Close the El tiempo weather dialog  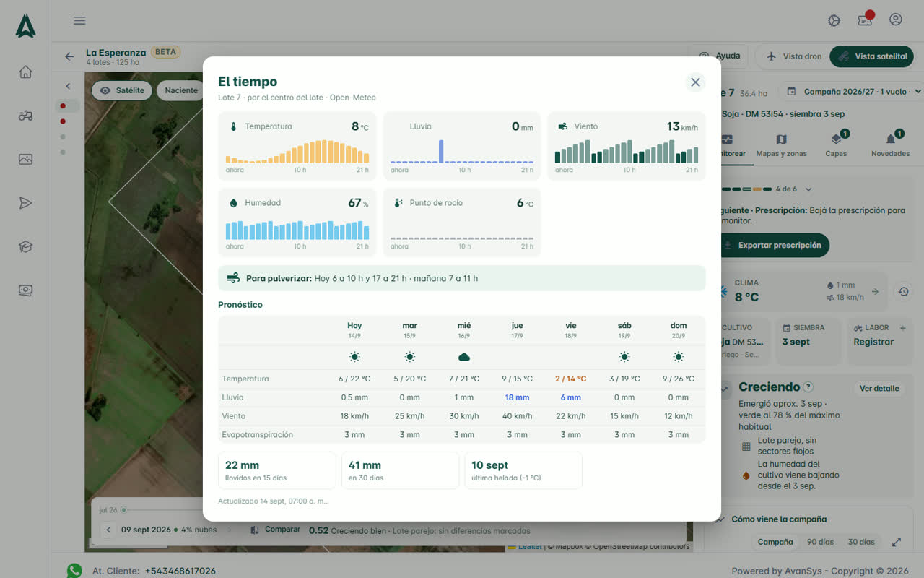[695, 82]
